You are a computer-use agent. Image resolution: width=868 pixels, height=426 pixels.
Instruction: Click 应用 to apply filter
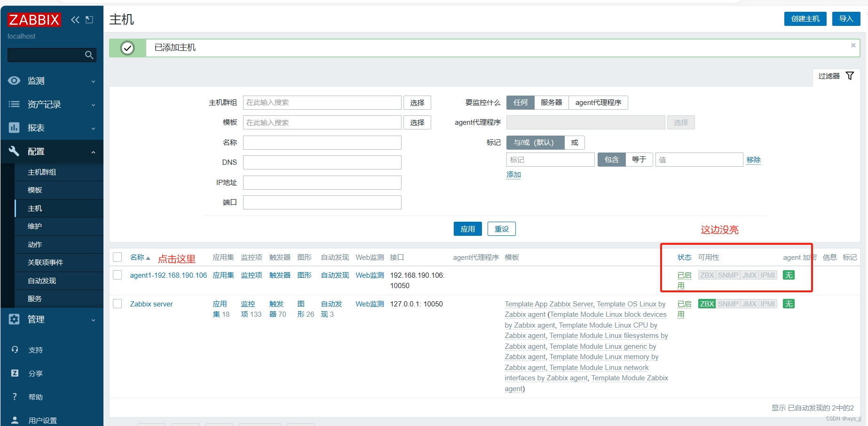pos(468,229)
